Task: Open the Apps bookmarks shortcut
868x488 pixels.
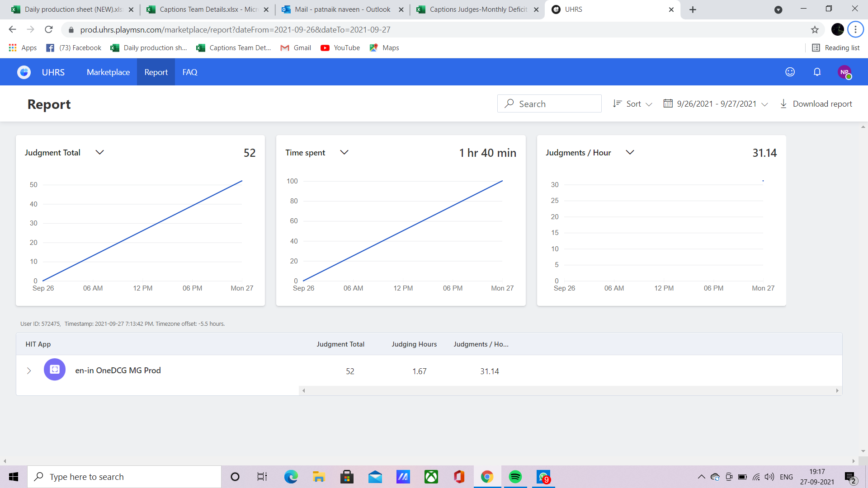Action: click(23, 48)
